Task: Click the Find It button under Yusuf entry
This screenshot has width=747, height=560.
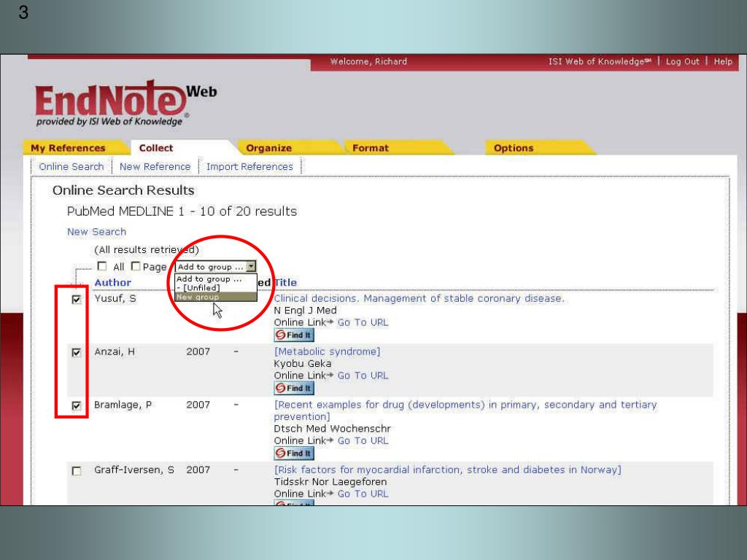Action: [x=294, y=335]
